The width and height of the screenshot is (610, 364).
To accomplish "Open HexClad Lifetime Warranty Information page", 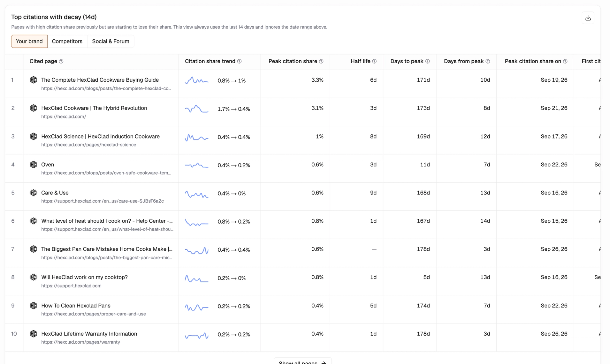I will 89,334.
